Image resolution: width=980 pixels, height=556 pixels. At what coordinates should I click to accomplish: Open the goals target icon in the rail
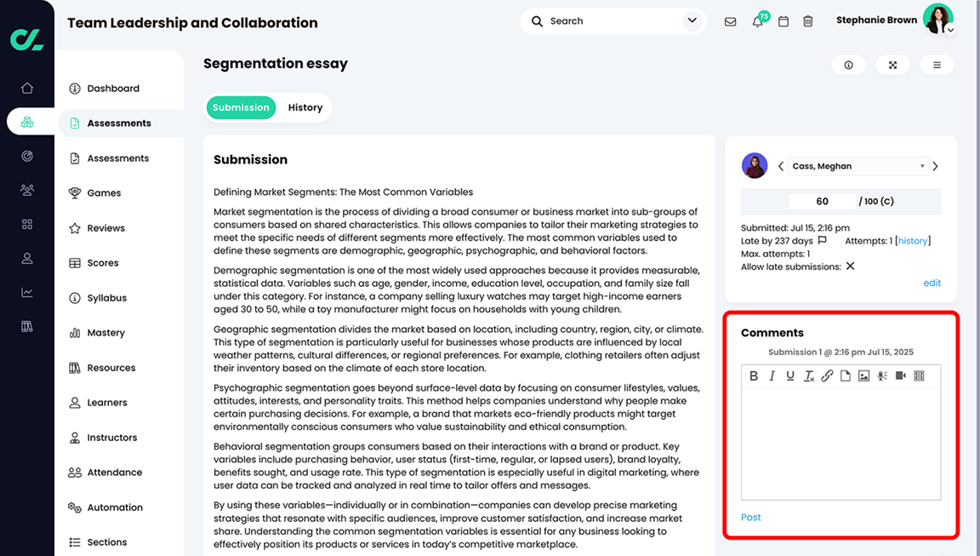pos(27,157)
